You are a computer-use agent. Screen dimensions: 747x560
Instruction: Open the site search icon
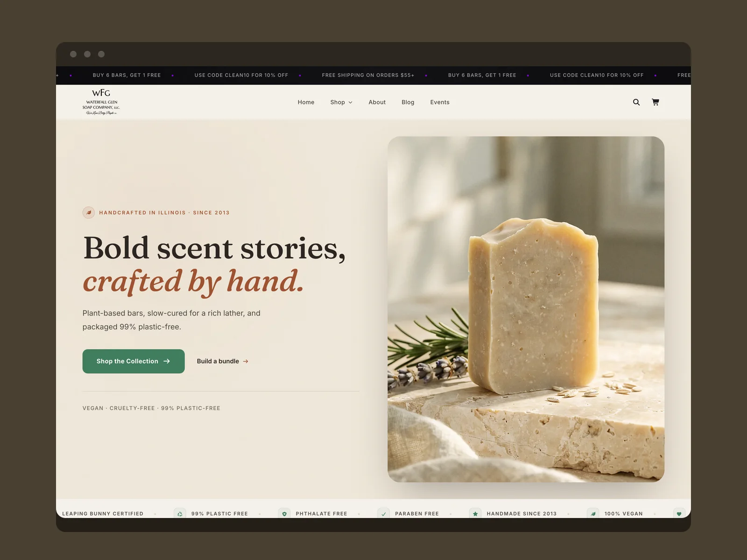click(x=636, y=102)
